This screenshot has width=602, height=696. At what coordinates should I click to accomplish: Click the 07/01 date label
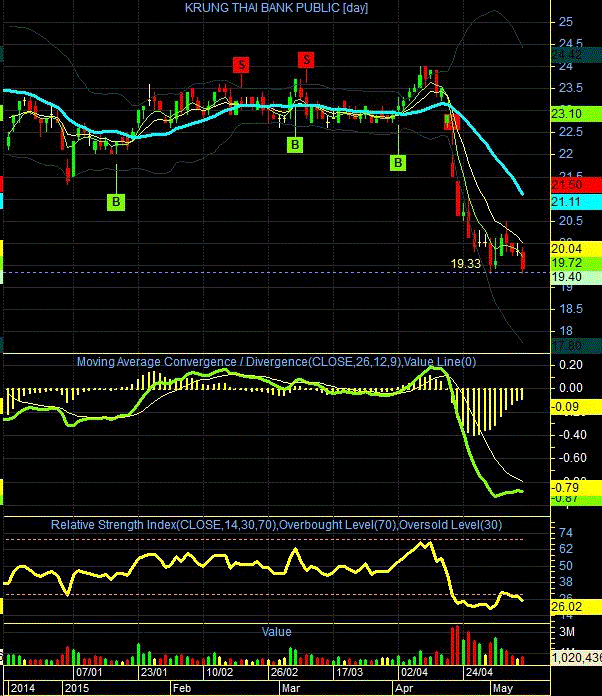click(x=89, y=672)
